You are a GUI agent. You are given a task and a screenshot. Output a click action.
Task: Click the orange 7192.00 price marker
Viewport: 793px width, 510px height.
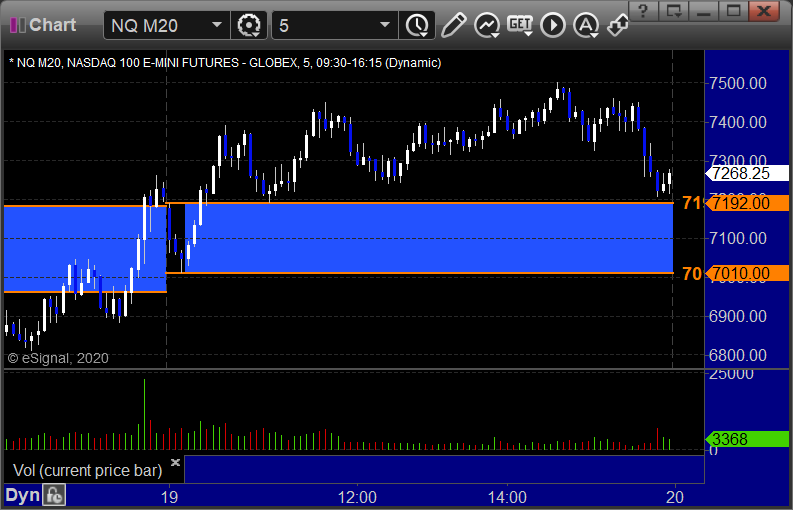[x=747, y=203]
